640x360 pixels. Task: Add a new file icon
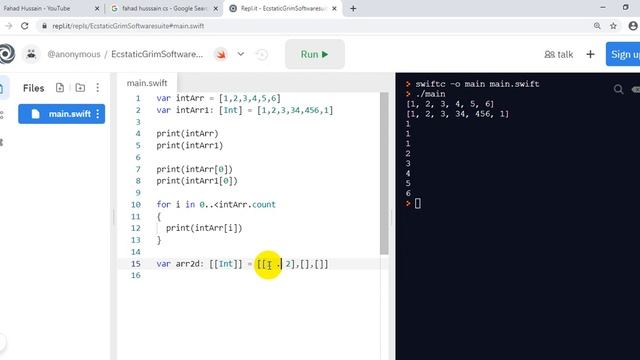(60, 88)
